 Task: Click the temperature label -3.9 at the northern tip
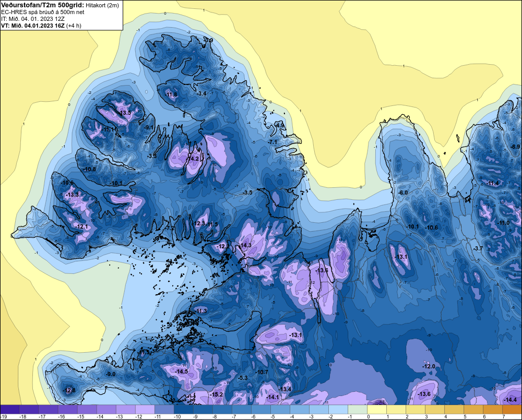tap(208, 40)
